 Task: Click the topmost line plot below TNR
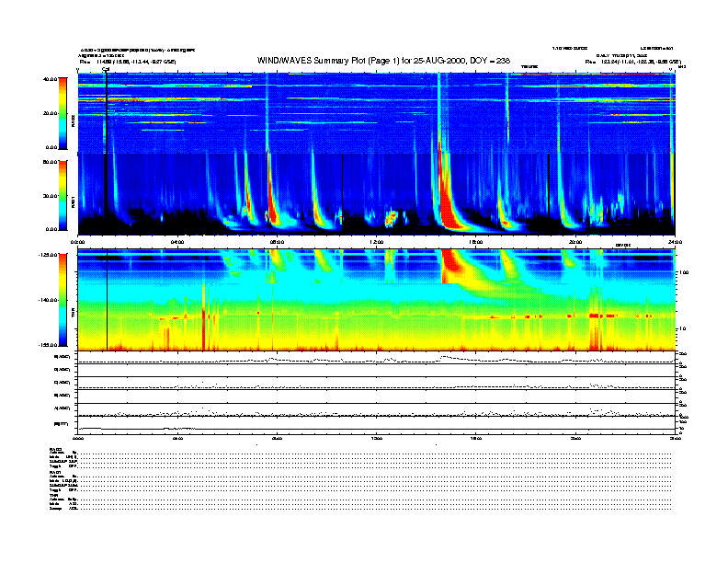[x=377, y=358]
